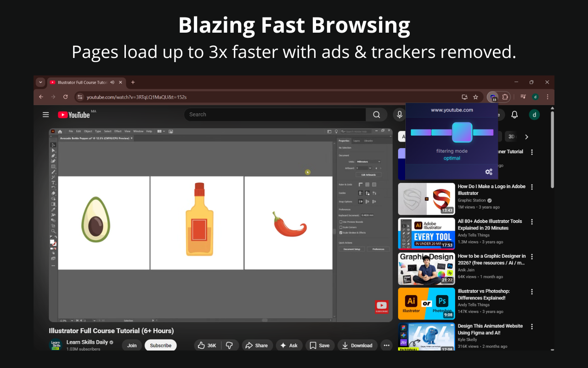Image resolution: width=588 pixels, height=368 pixels.
Task: Click the ad blocker extension icon showing 33
Action: (493, 97)
